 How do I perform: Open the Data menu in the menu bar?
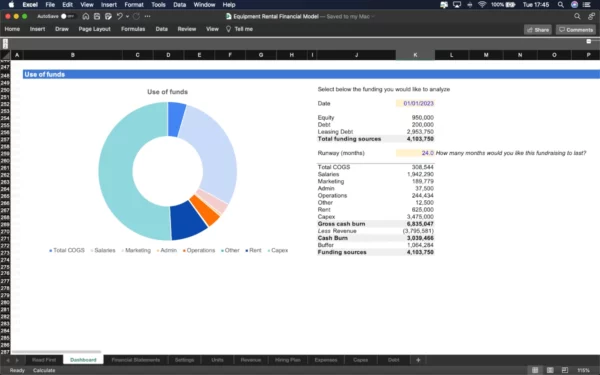(x=179, y=5)
